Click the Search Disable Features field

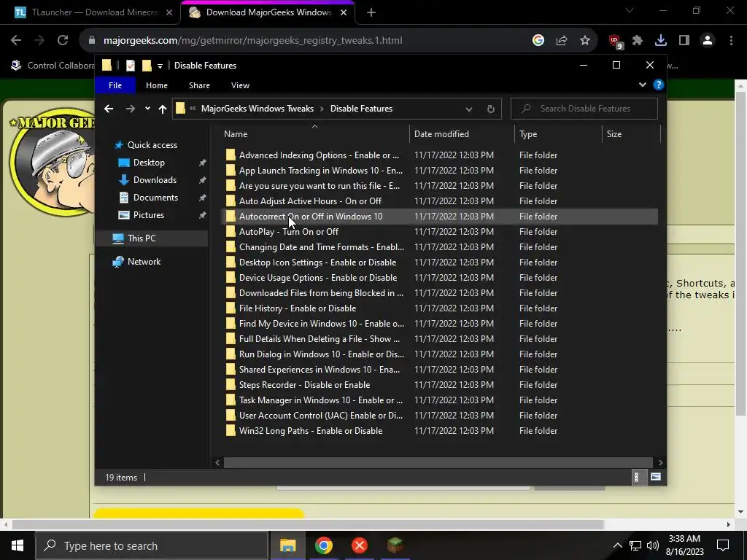(x=584, y=109)
